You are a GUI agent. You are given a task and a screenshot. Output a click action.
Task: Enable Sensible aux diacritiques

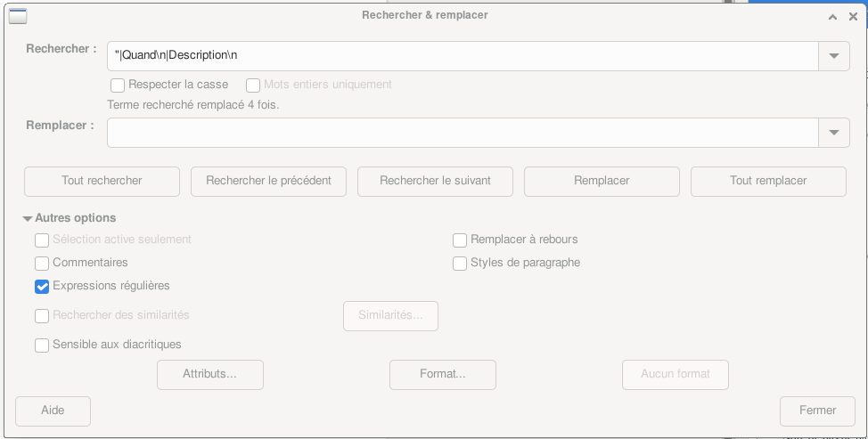point(42,345)
